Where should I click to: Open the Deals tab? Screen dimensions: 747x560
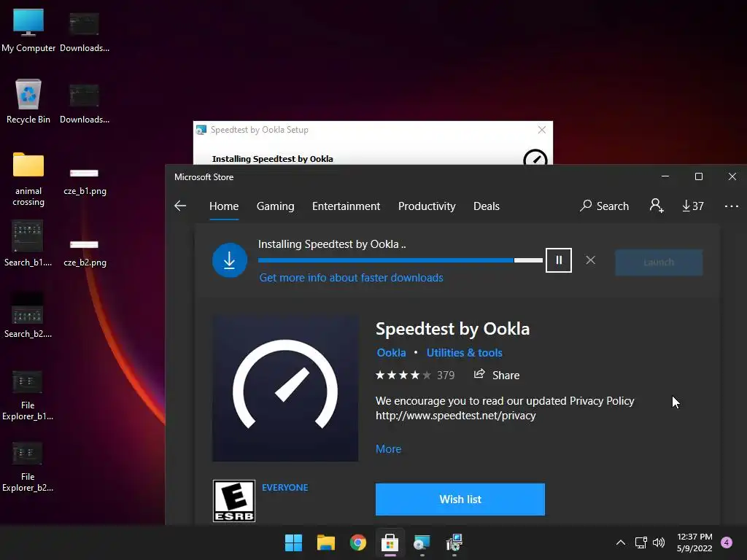pos(487,206)
